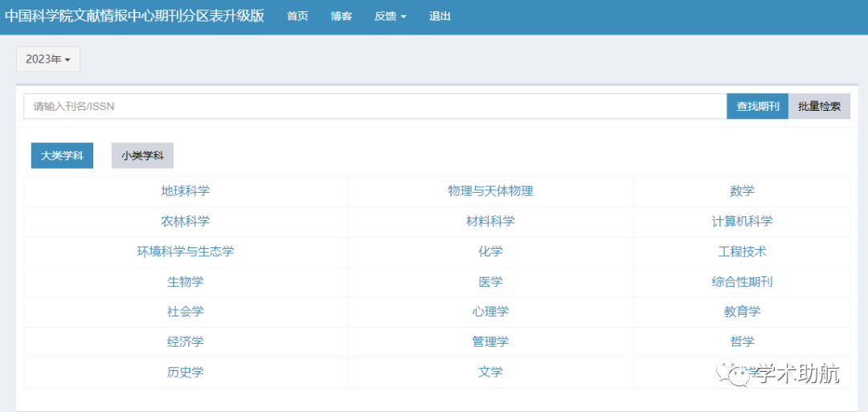Switch to the 小类学科 tab
The height and width of the screenshot is (412, 868).
point(142,156)
